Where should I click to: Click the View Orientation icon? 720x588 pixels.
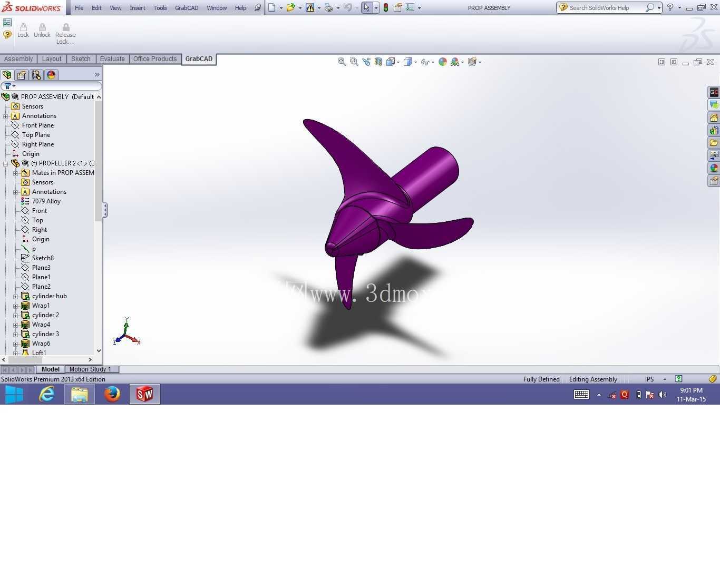tap(391, 62)
